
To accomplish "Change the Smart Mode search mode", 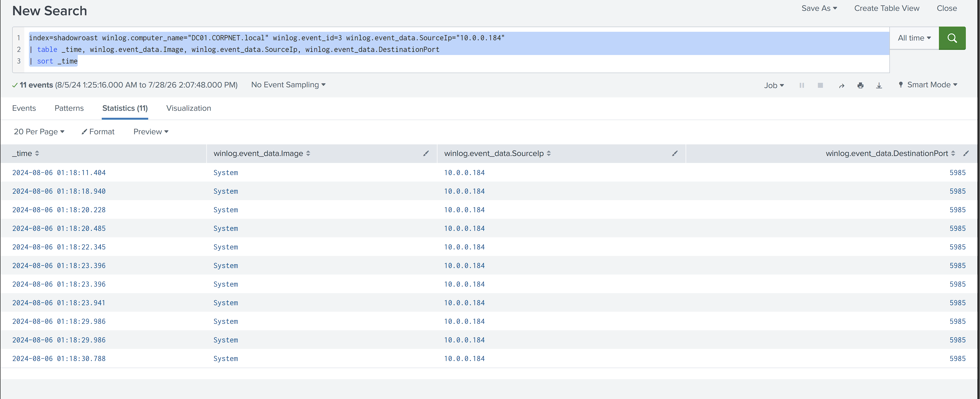I will [x=928, y=85].
